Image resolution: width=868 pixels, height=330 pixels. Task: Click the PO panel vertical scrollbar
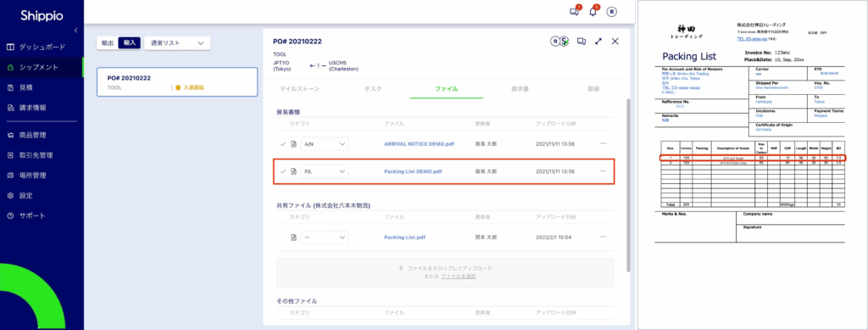coord(628,186)
